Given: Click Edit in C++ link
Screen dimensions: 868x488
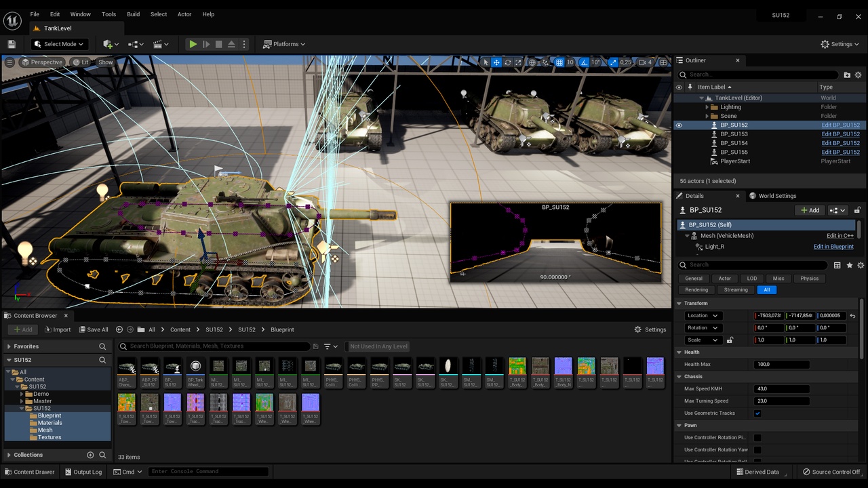Looking at the screenshot, I should (840, 236).
